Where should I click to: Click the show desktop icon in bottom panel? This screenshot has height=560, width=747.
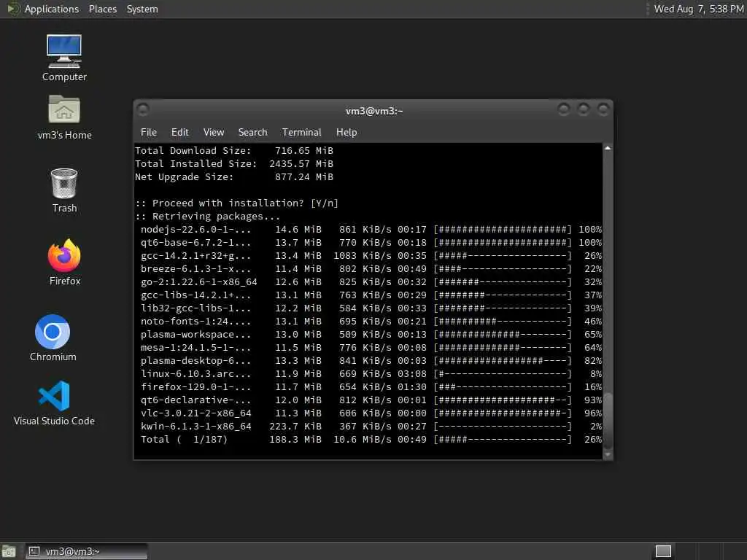(9, 551)
